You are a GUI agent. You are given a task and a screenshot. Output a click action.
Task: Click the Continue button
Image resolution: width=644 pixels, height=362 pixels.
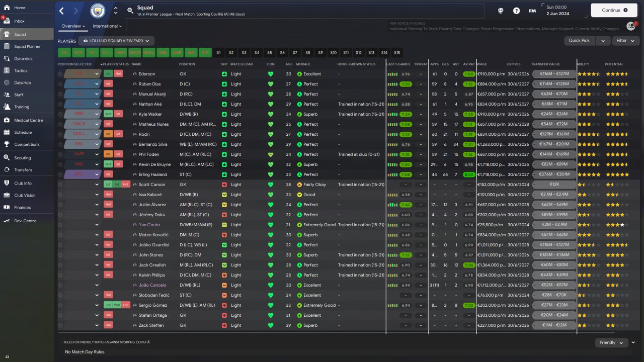coord(614,10)
